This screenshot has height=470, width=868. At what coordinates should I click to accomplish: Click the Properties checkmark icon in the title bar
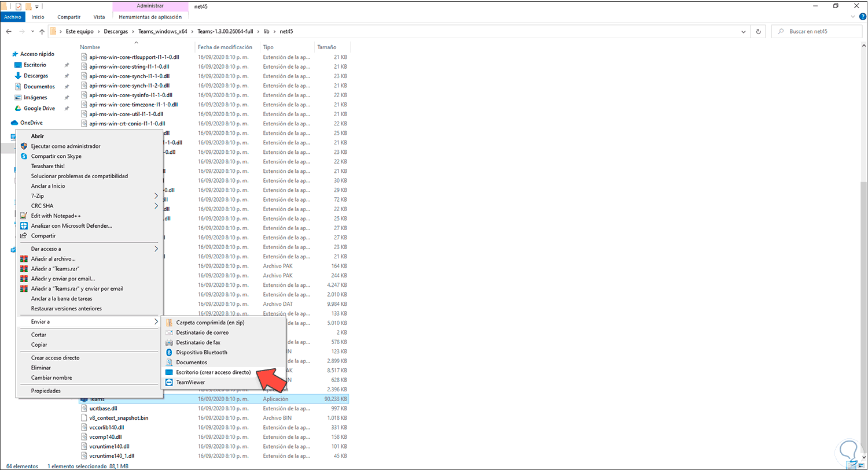point(19,6)
